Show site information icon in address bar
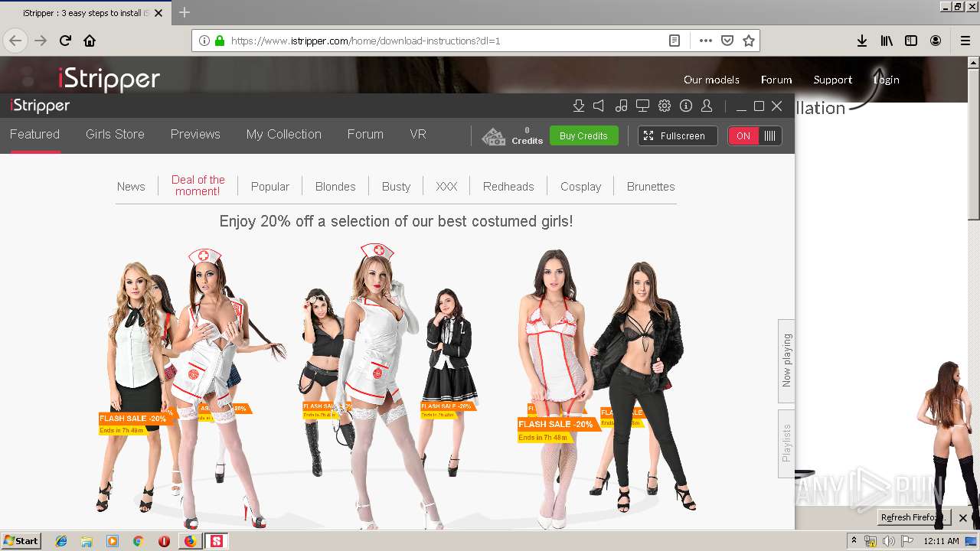980x551 pixels. (x=204, y=41)
